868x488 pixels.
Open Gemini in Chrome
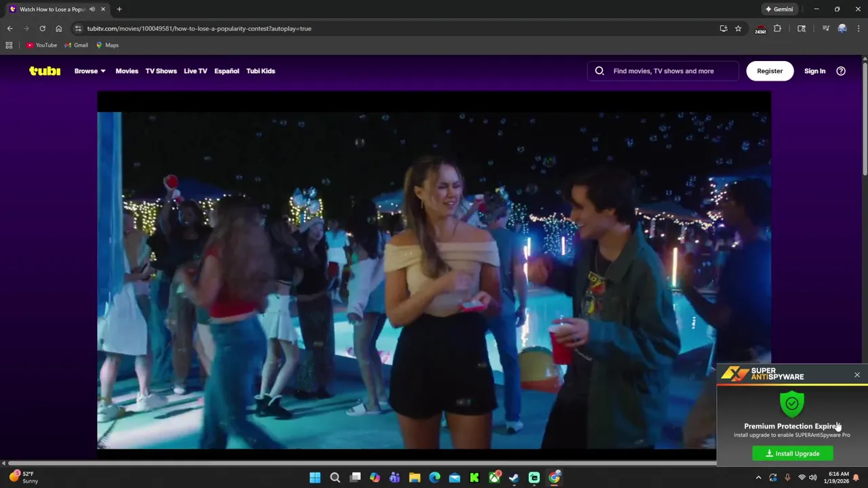[779, 9]
